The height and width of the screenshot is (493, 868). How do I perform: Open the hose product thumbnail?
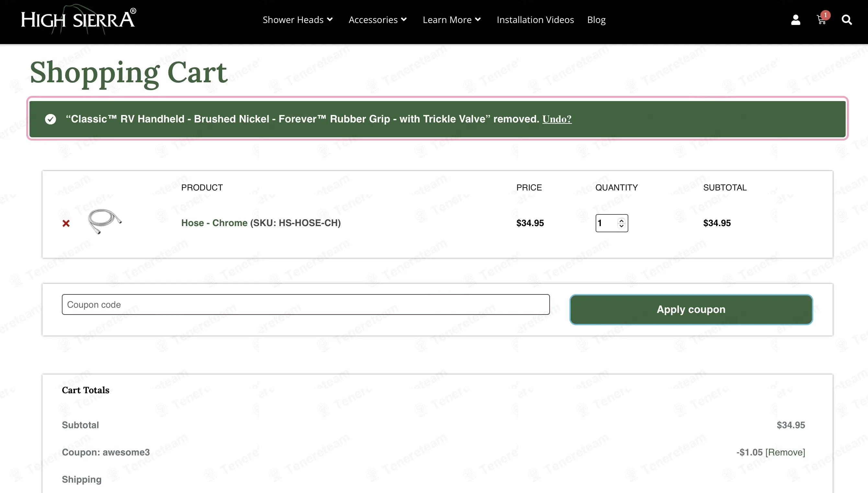104,222
